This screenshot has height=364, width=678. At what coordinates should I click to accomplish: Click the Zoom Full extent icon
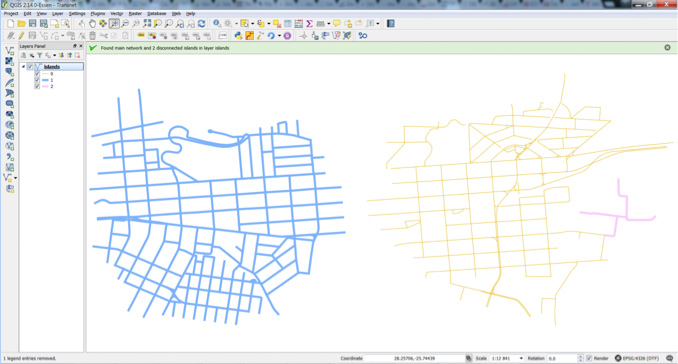coord(147,23)
